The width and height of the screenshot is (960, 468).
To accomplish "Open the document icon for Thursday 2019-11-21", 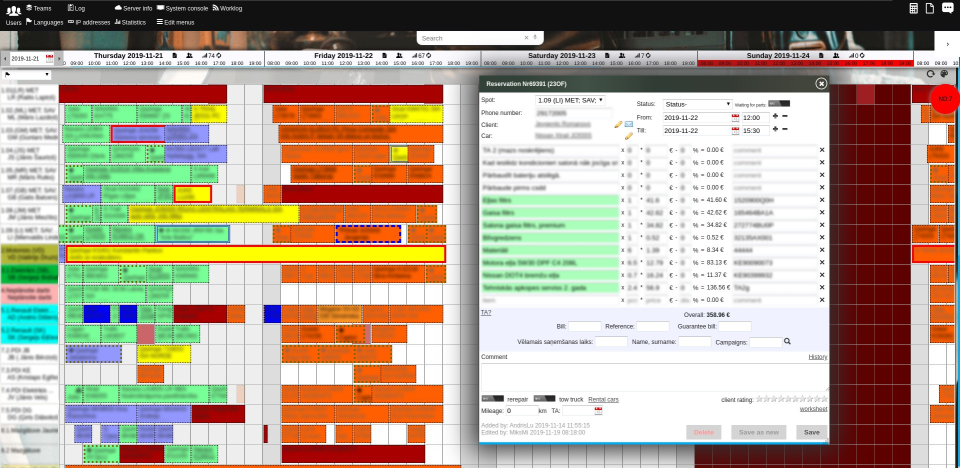I will (174, 55).
